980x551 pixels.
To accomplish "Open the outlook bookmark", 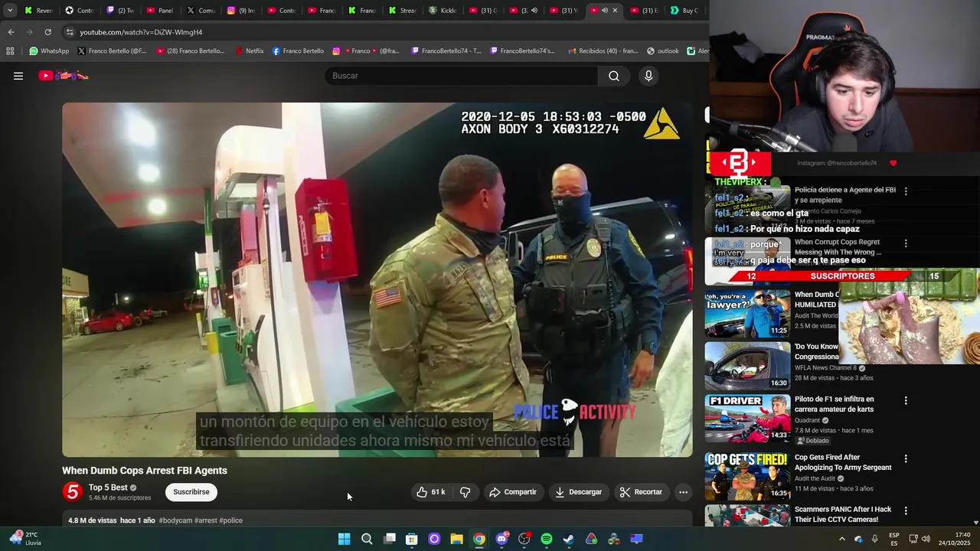I will (663, 51).
